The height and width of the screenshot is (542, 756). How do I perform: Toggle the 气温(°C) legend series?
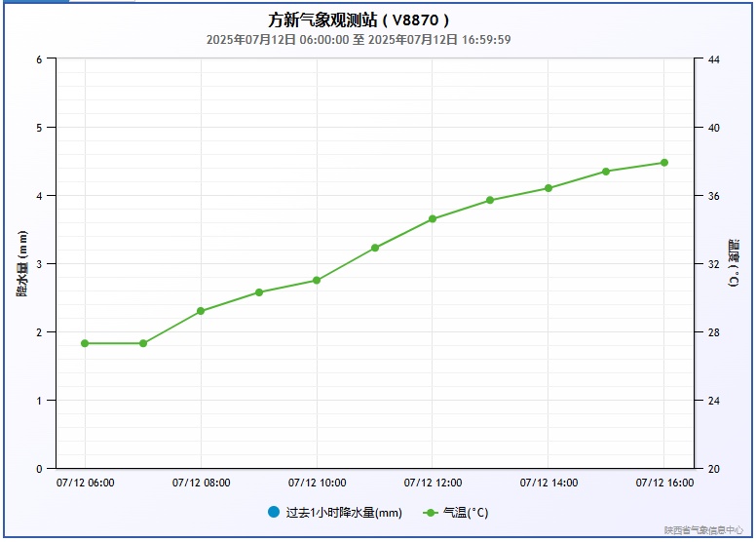point(466,513)
